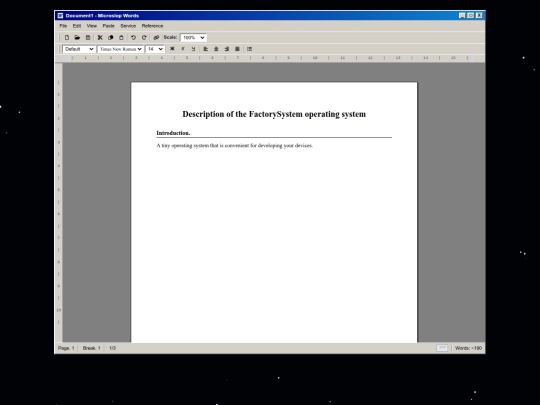Open the font size 14 dropdown
The height and width of the screenshot is (405, 540).
click(x=155, y=49)
